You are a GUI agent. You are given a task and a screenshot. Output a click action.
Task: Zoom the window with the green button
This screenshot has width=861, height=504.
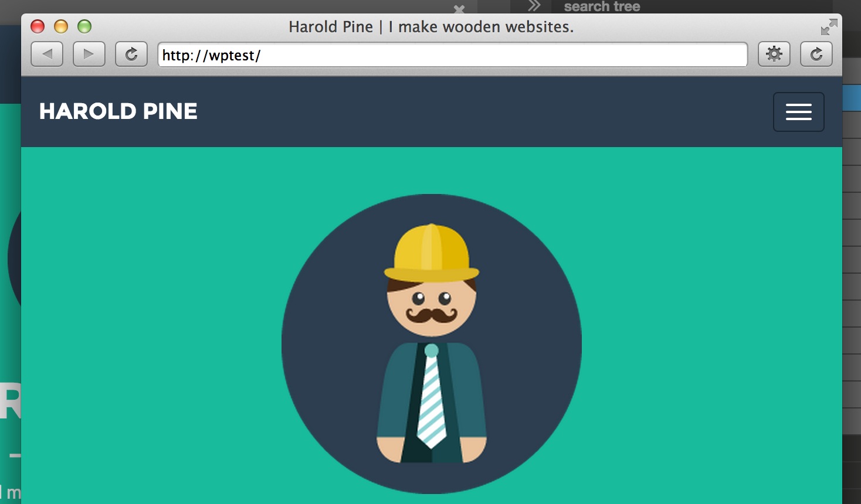(84, 26)
